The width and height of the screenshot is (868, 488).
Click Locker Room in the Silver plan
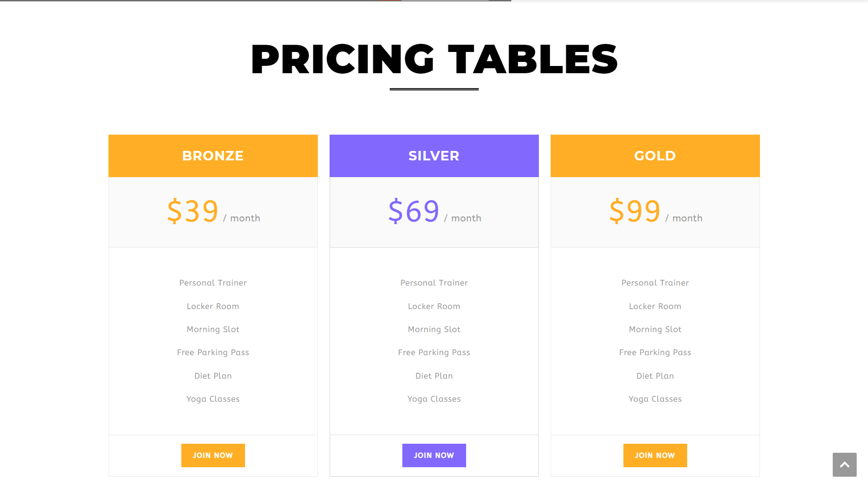[434, 306]
